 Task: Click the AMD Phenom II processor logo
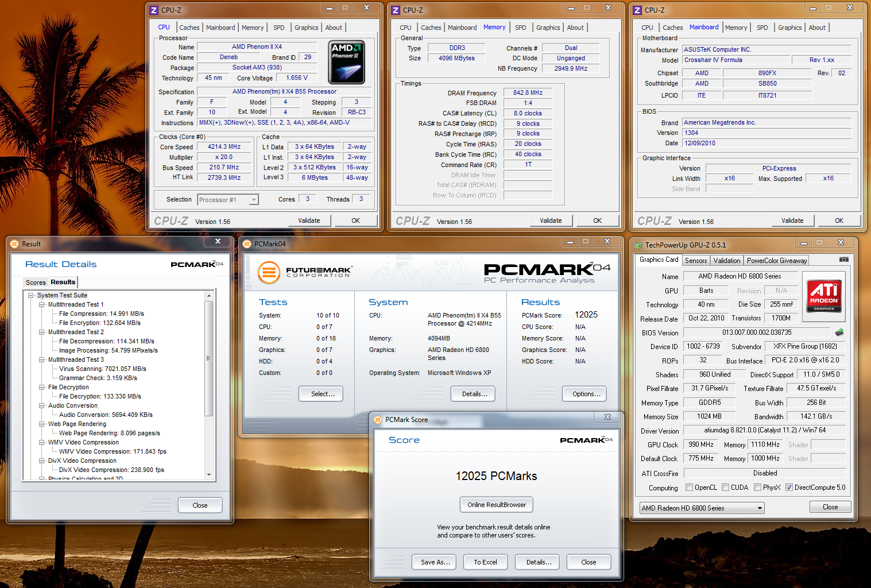(346, 62)
